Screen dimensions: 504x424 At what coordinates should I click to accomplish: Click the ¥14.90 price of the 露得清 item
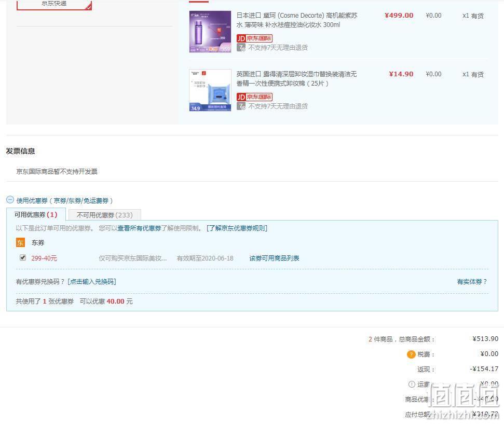pos(401,74)
